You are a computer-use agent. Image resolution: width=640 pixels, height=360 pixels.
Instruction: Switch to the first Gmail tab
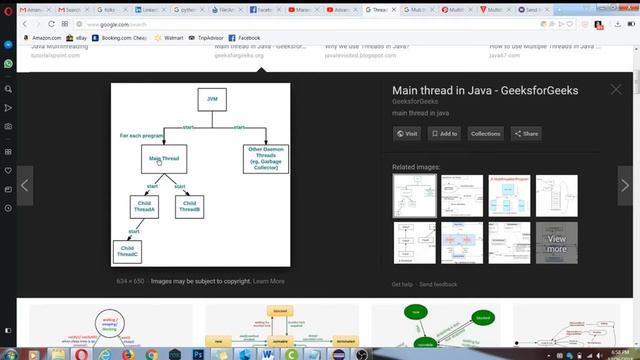click(34, 9)
